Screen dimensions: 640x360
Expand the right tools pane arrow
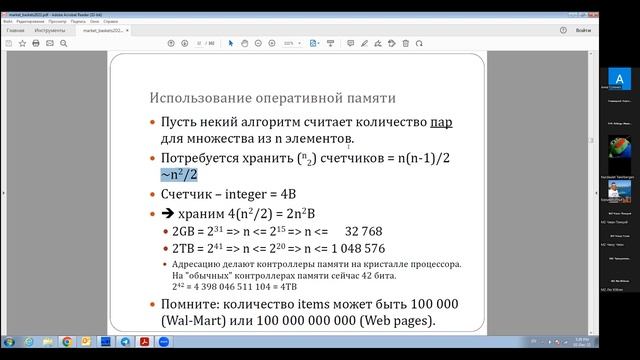point(596,193)
